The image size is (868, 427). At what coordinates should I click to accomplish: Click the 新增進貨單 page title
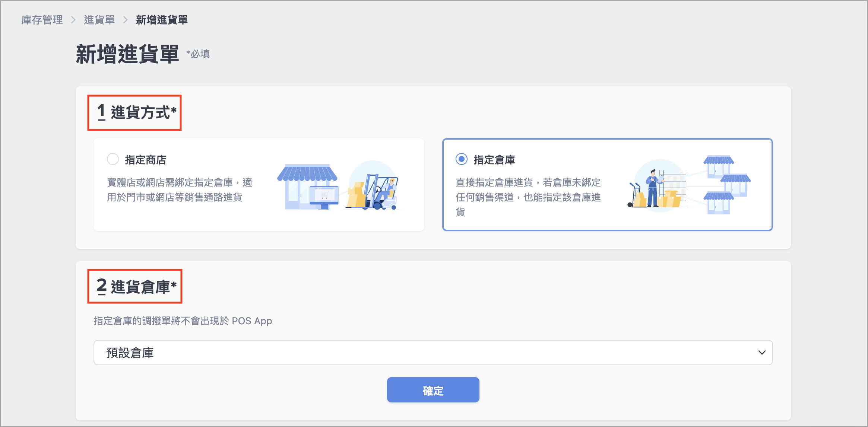[x=127, y=54]
